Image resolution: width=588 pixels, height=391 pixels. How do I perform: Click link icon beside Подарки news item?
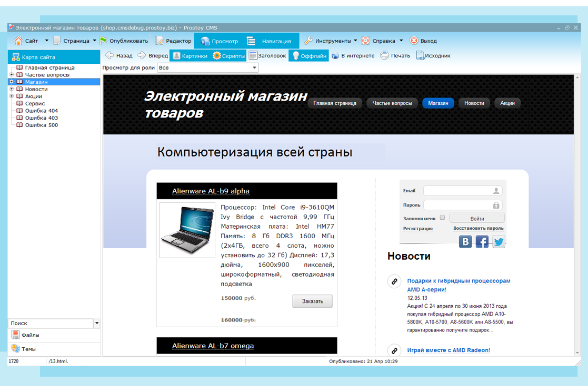(394, 281)
